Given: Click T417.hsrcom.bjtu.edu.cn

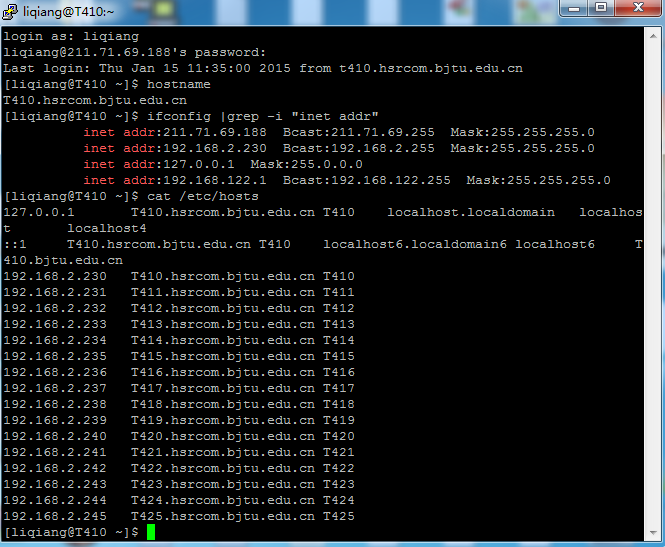Looking at the screenshot, I should click(223, 388).
